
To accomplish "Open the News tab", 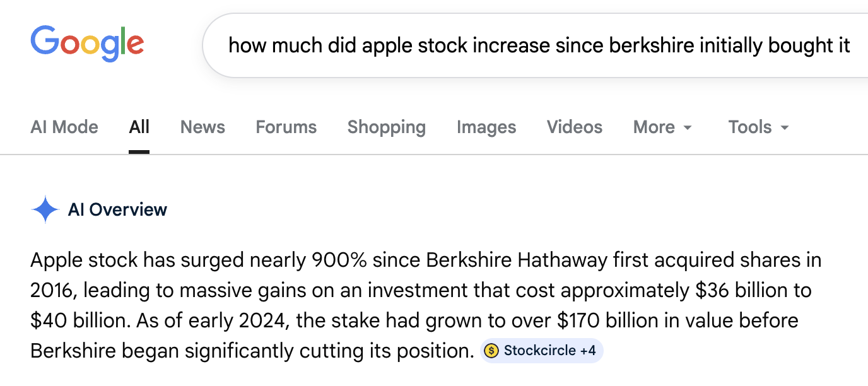I will 202,127.
